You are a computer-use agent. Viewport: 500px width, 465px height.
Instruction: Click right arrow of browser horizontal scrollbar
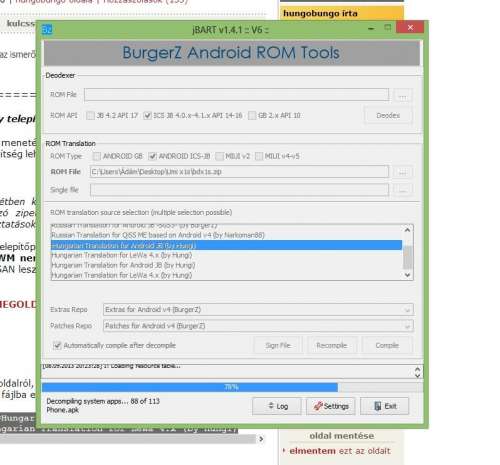point(261,439)
